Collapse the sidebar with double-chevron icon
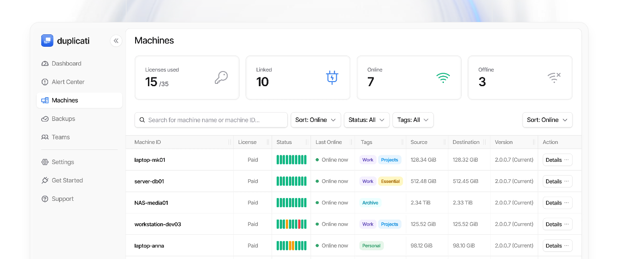 pyautogui.click(x=116, y=41)
